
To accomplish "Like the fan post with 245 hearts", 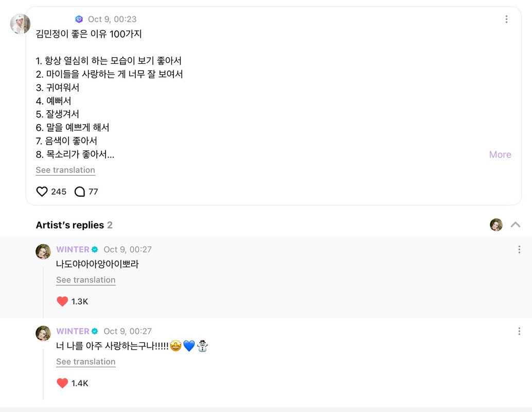I will 42,192.
